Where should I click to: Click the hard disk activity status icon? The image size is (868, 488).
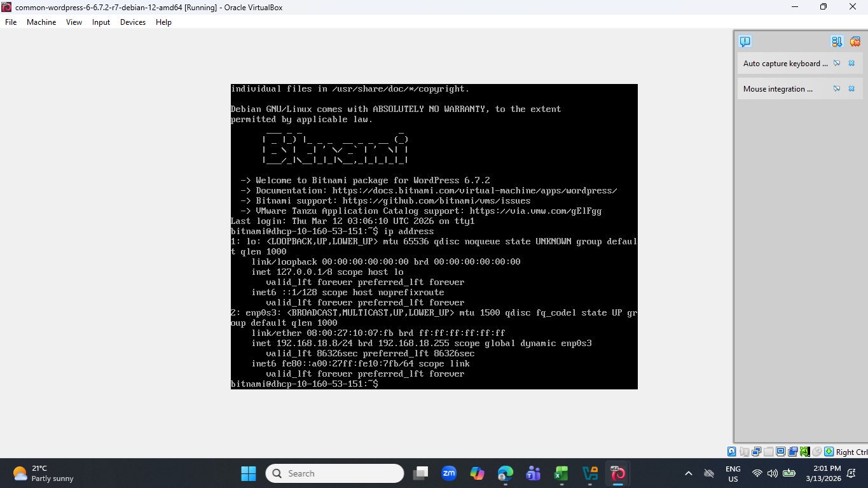click(x=732, y=452)
